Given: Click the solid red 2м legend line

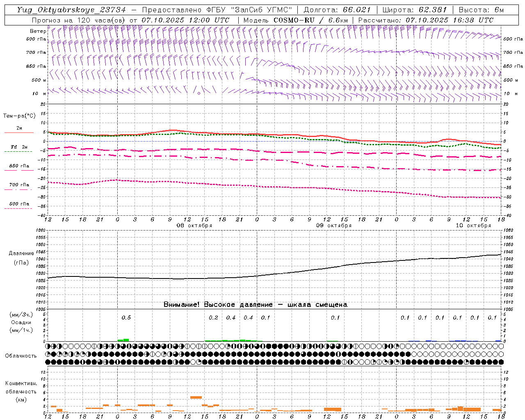Looking at the screenshot, I should point(19,133).
